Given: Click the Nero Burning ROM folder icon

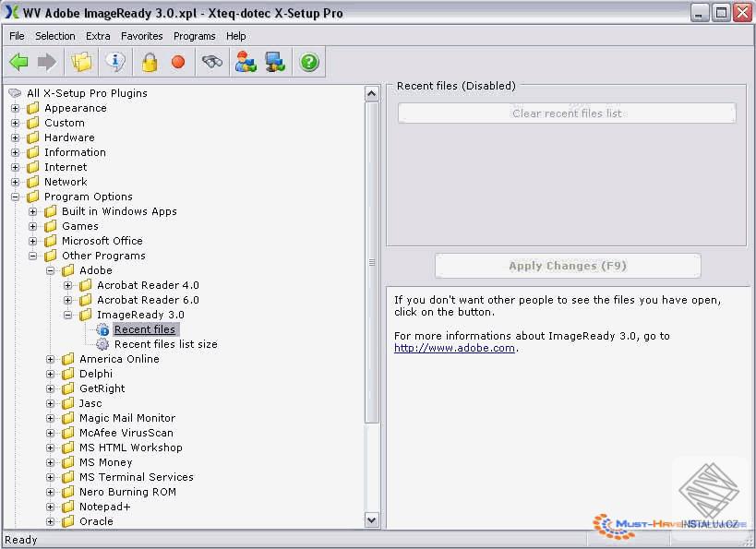Looking at the screenshot, I should 68,492.
